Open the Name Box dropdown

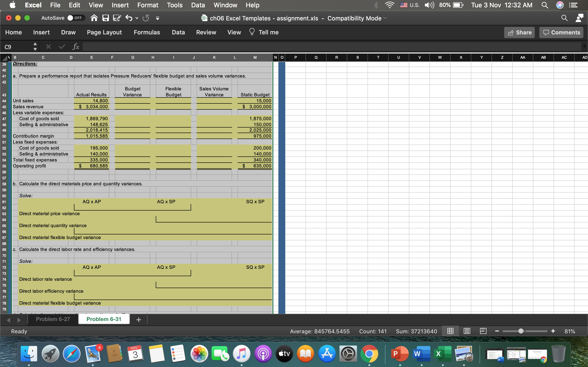point(35,46)
